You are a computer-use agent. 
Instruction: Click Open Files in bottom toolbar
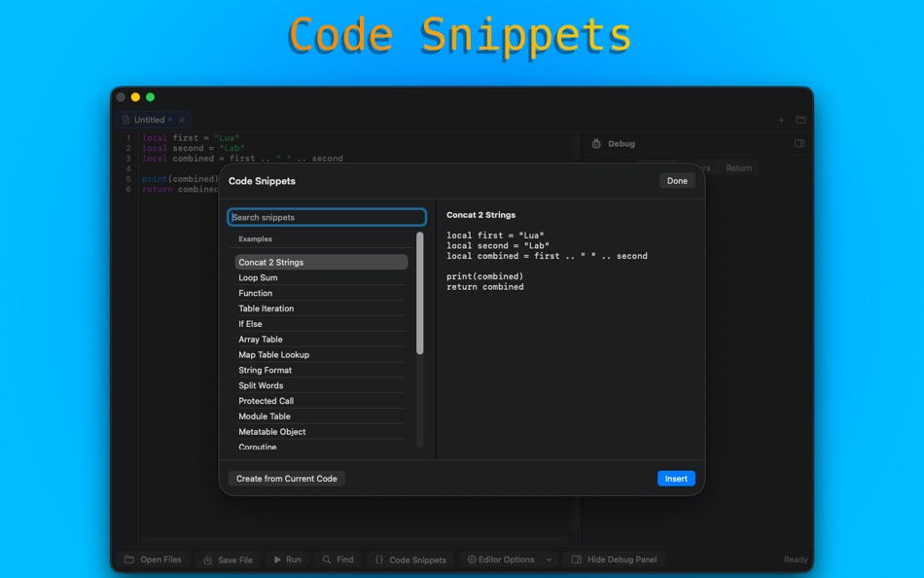(153, 560)
